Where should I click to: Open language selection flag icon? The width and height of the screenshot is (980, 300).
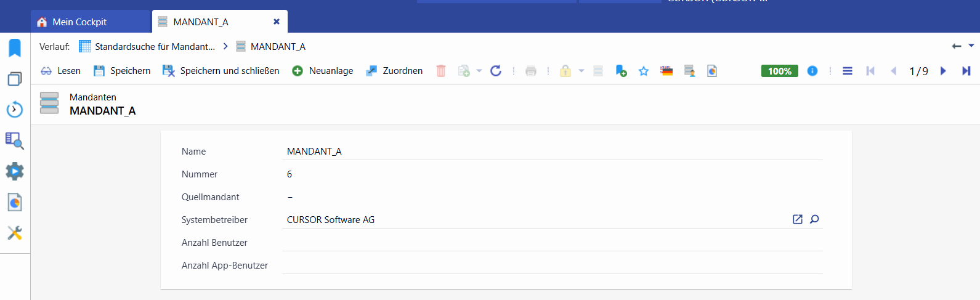pos(666,71)
